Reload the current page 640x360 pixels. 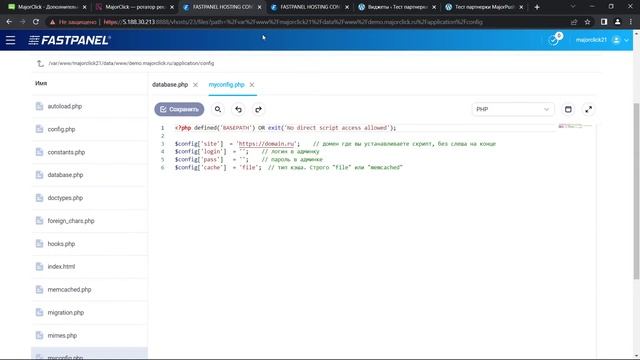(36, 22)
